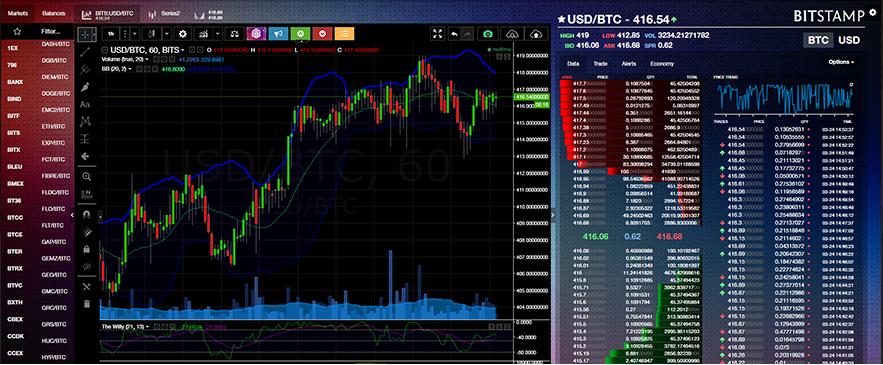Select the trend line drawing tool
Image resolution: width=883 pixels, height=365 pixels.
pyautogui.click(x=86, y=52)
